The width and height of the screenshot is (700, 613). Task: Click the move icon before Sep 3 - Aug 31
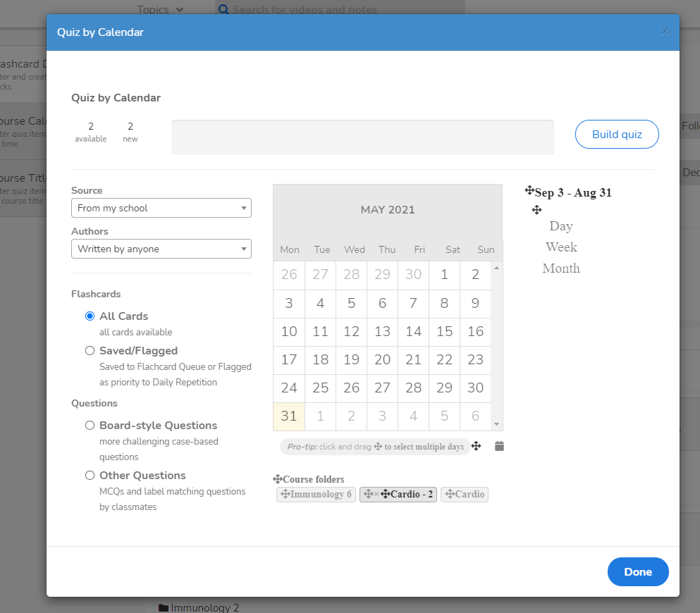529,191
